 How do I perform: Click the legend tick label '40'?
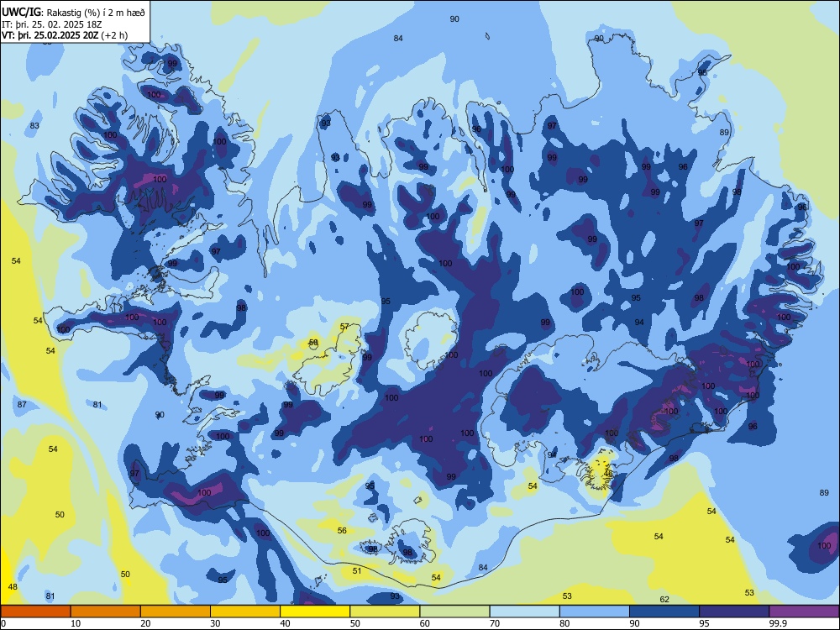pyautogui.click(x=285, y=623)
